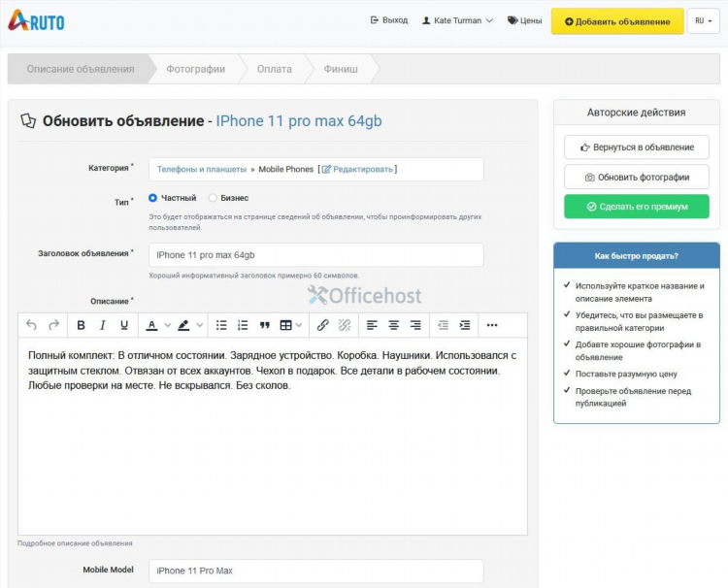Click the Aruto logo
Image resolution: width=728 pixels, height=588 pixels.
(36, 21)
